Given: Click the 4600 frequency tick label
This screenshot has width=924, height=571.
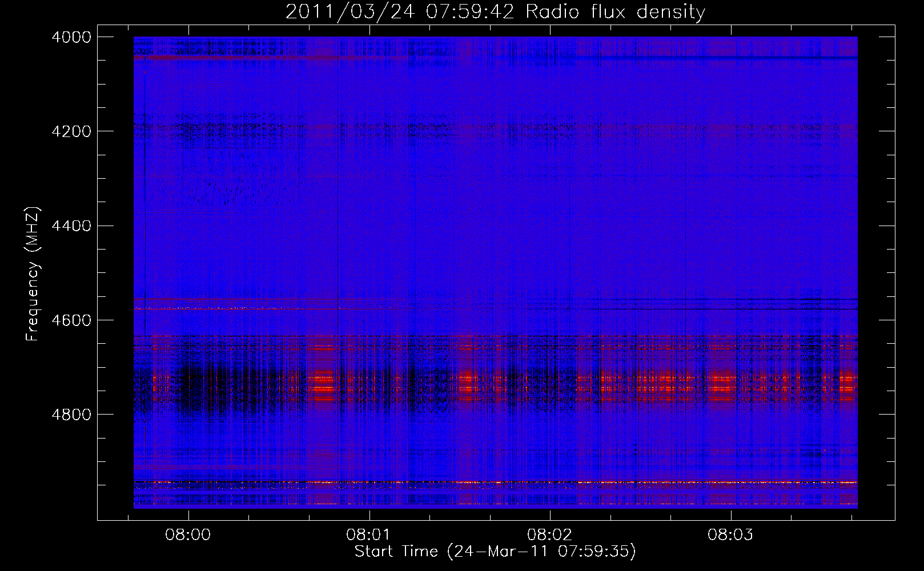Looking at the screenshot, I should point(71,320).
